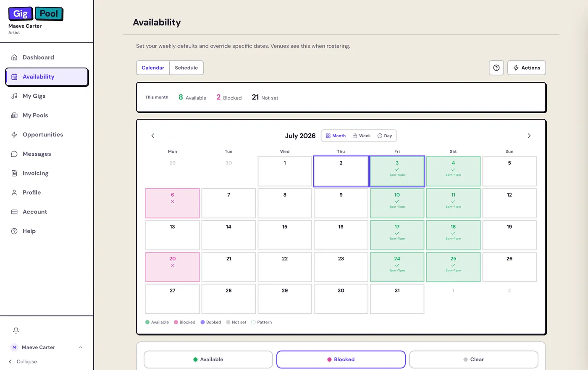Select Month calendar view
Screen dimensions: 588x370
(x=336, y=136)
